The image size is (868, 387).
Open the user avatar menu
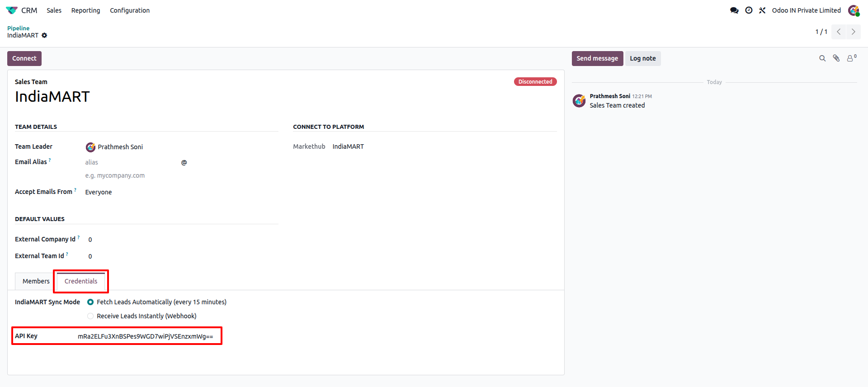coord(854,10)
